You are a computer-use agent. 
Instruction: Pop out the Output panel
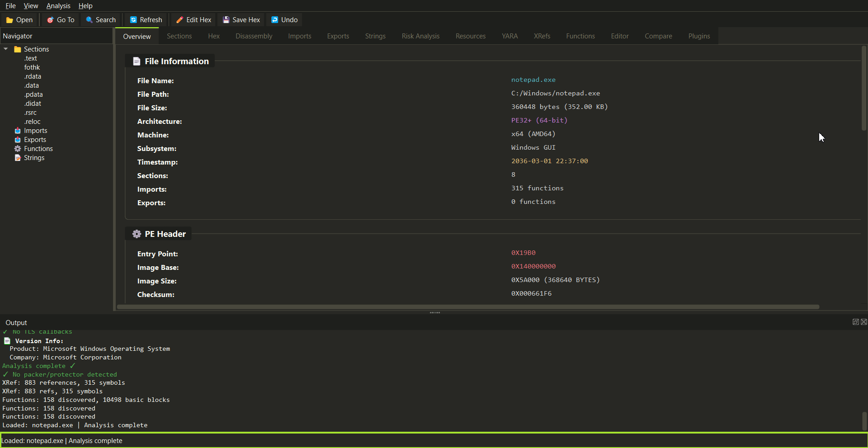(855, 322)
